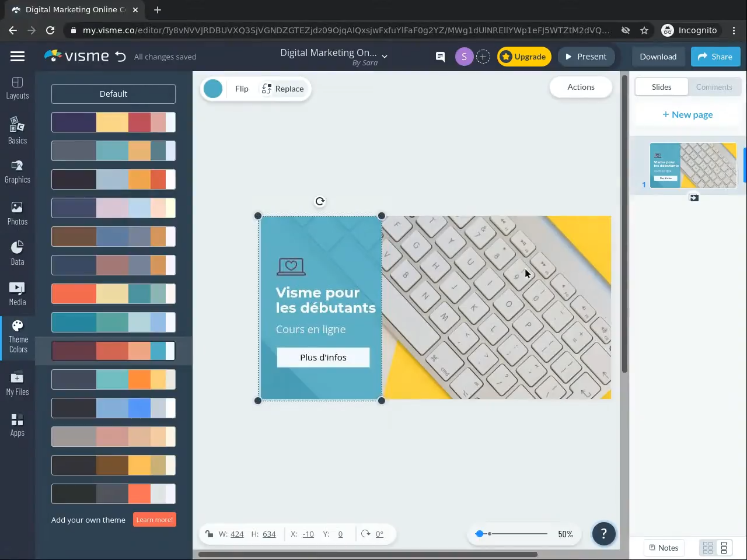The height and width of the screenshot is (560, 747).
Task: Click the zoom slider handle
Action: [480, 534]
